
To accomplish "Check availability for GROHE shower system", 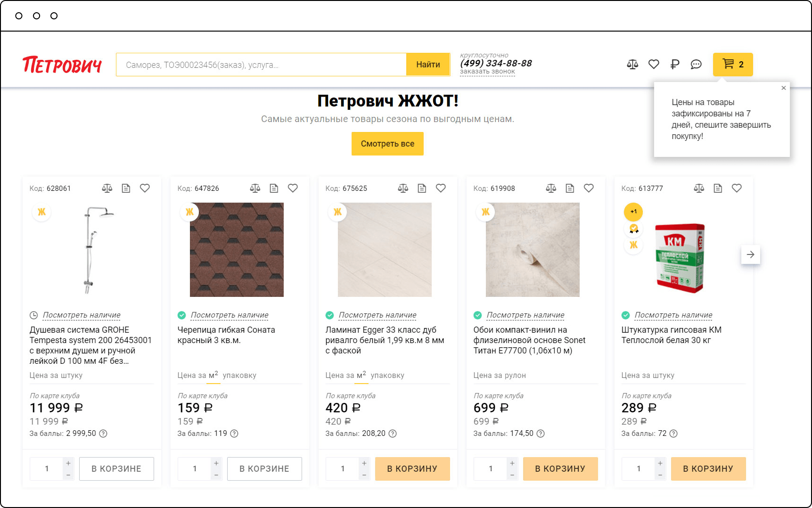I will click(x=82, y=315).
